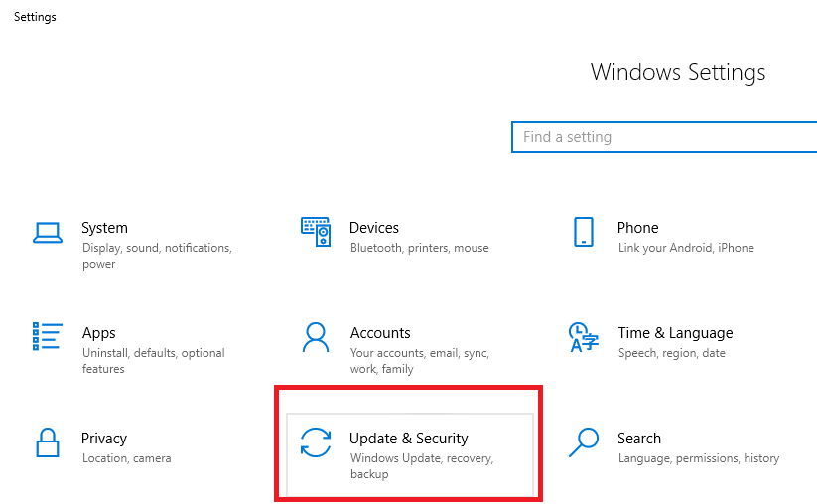
Task: Click the Privacy padlock icon
Action: 48,442
